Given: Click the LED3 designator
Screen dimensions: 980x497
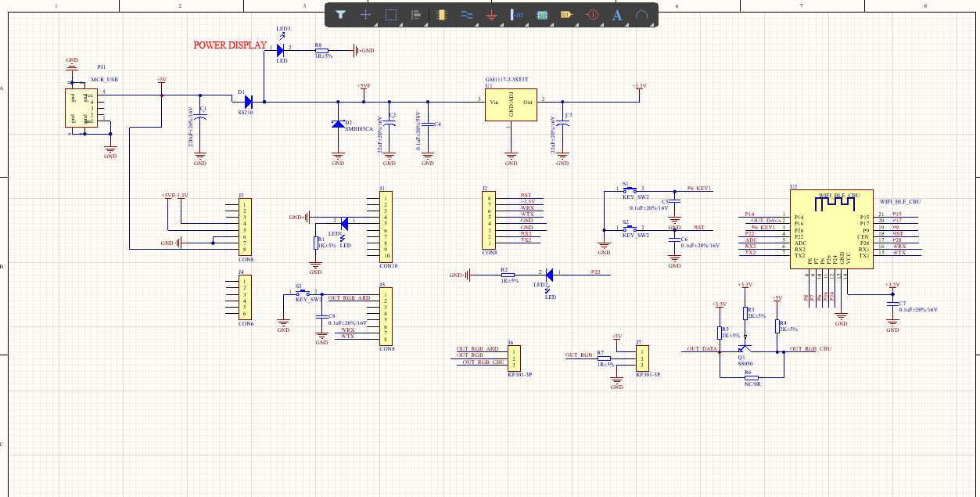Looking at the screenshot, I should coord(283,29).
